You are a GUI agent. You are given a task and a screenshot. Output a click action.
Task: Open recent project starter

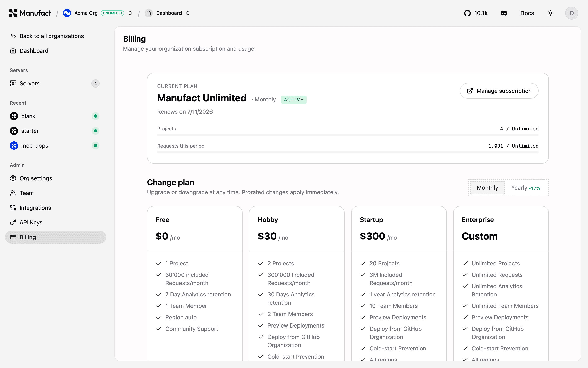(55, 131)
